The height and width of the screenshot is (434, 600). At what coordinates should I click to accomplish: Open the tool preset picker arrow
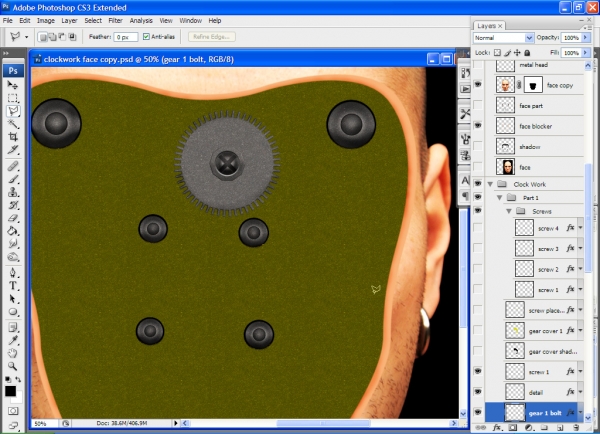pos(26,37)
